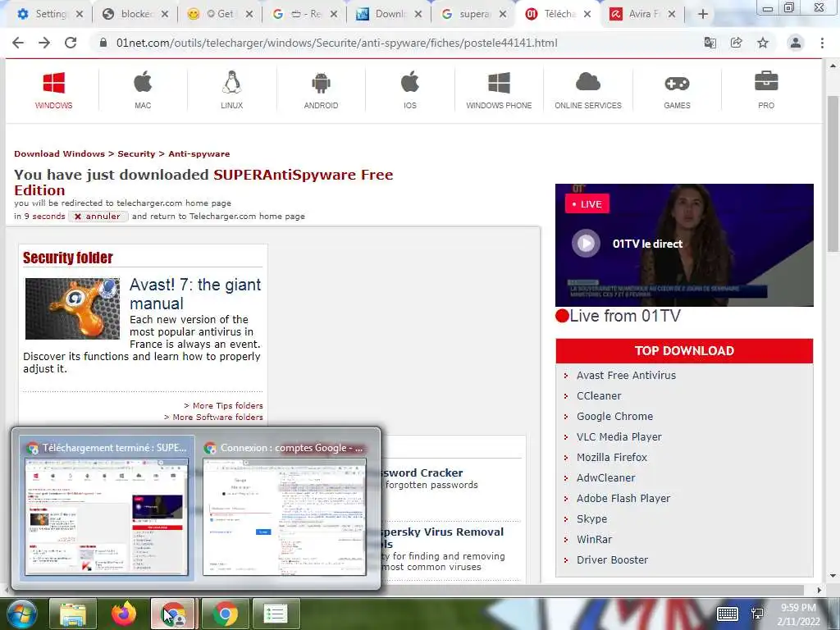
Task: Open Adobe Flash Player download link
Action: coord(623,498)
